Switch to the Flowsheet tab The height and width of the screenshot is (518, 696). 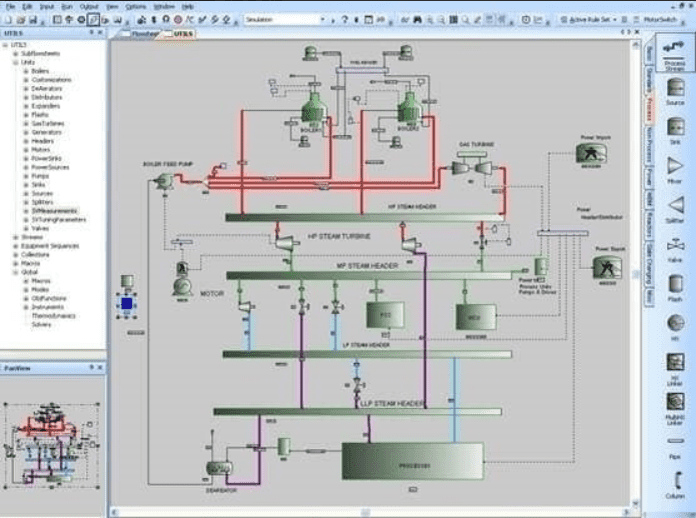146,33
